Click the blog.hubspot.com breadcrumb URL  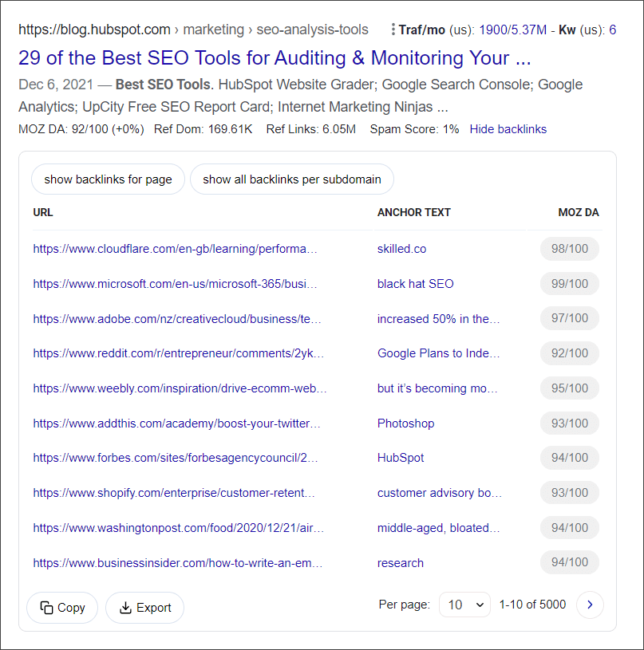click(94, 30)
